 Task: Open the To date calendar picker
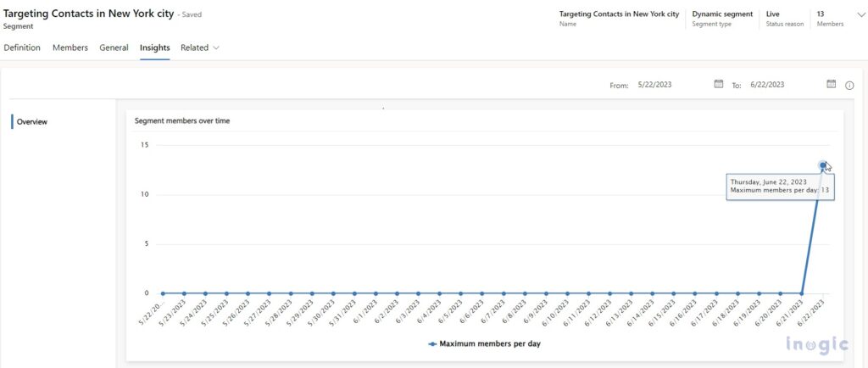coord(831,84)
